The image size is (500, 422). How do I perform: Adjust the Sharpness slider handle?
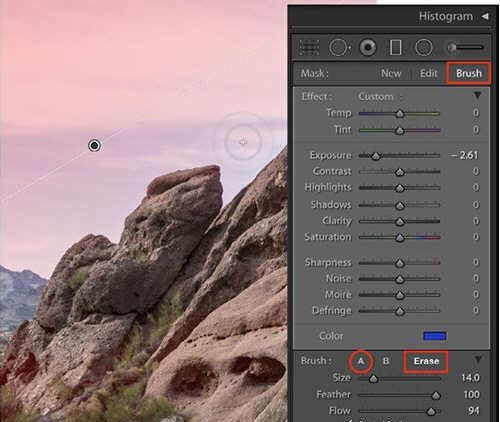pyautogui.click(x=400, y=263)
